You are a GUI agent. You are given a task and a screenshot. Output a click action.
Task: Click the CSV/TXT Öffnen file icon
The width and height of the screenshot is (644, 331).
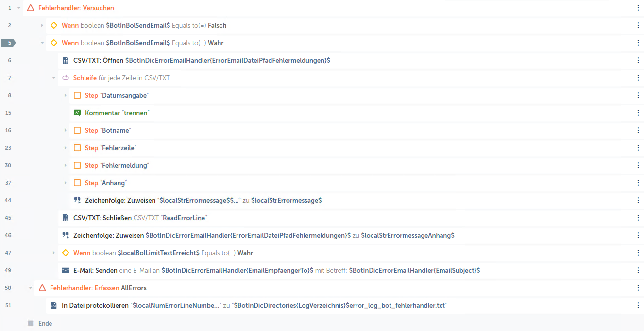coord(66,60)
